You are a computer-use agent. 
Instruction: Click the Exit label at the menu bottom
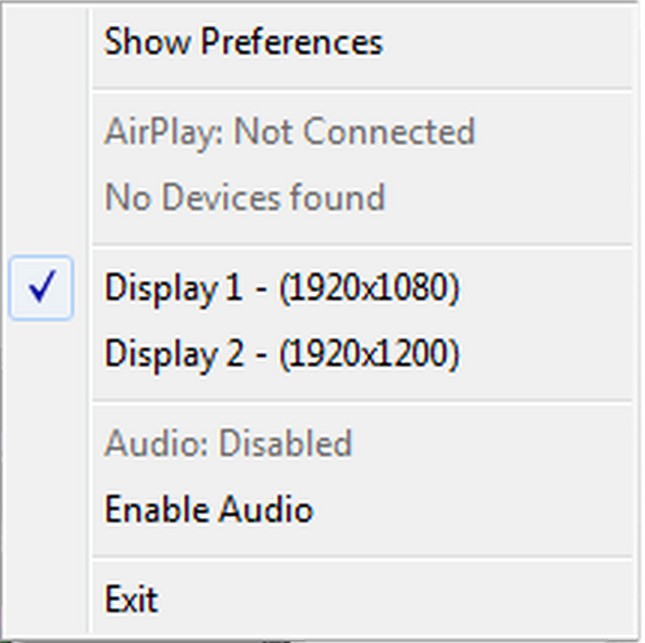point(131,599)
